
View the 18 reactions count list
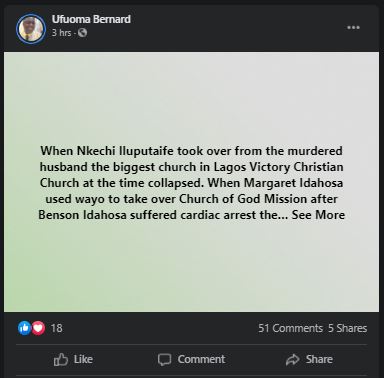[57, 328]
